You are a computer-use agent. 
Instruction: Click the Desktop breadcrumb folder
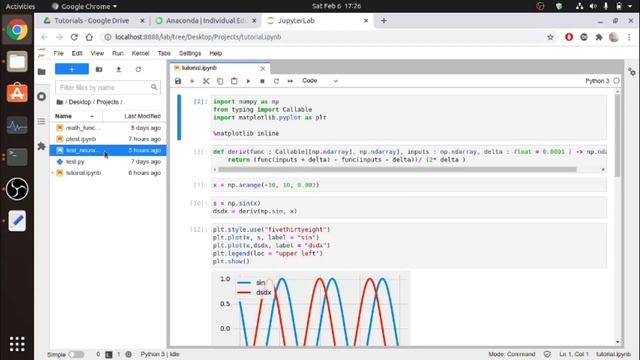(79, 102)
